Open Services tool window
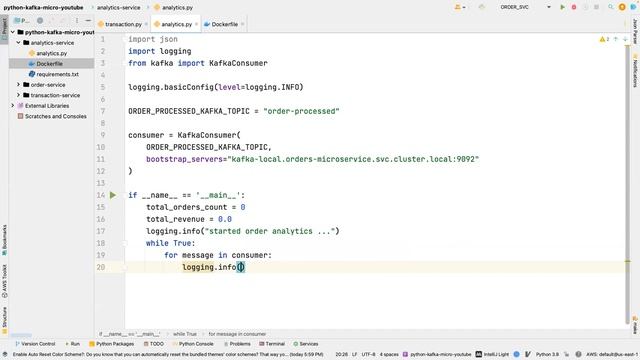 [x=306, y=344]
